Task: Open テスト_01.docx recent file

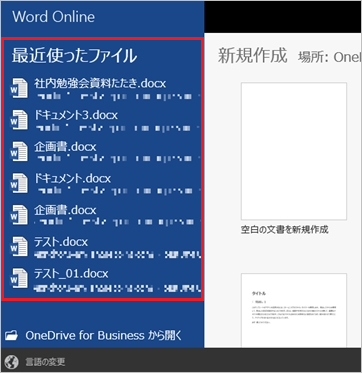Action: click(71, 274)
